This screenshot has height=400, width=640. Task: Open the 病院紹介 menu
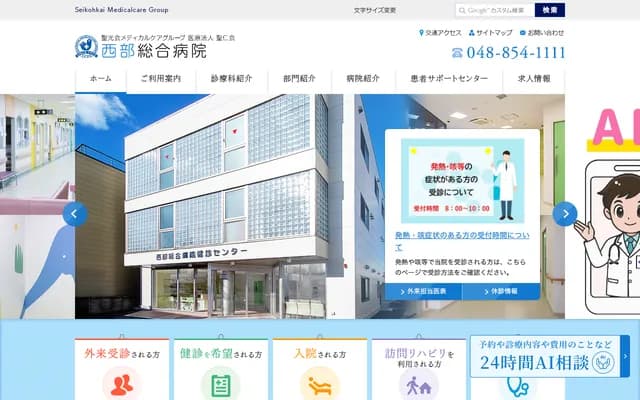click(x=363, y=79)
